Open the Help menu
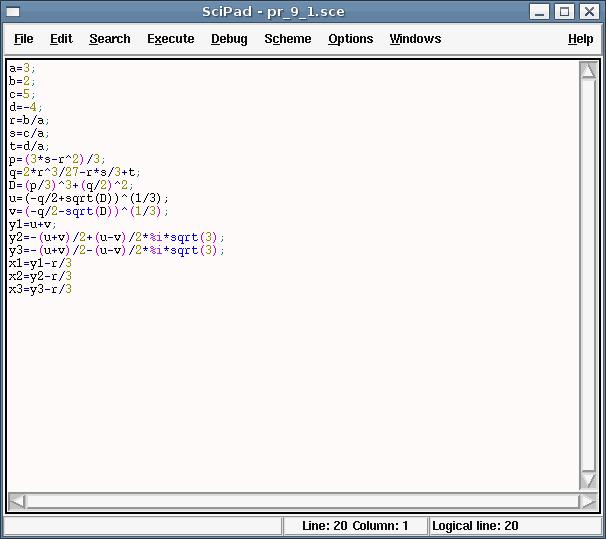The height and width of the screenshot is (539, 606). [x=580, y=39]
